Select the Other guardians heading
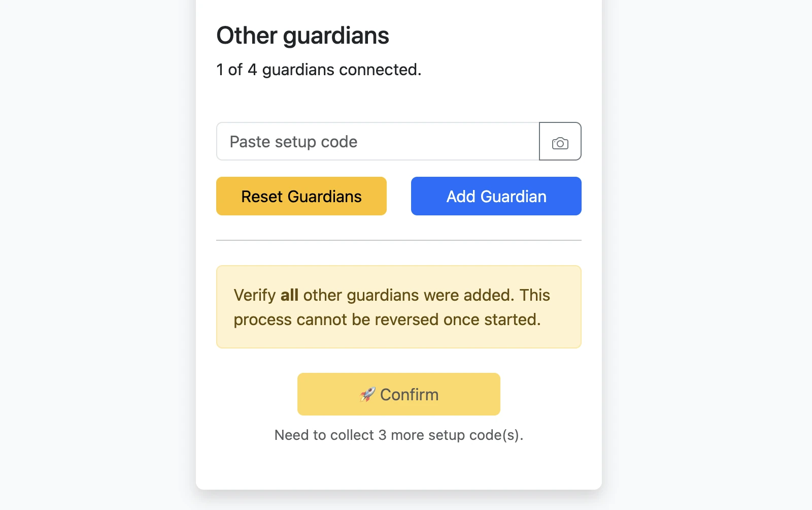812x510 pixels. click(302, 35)
